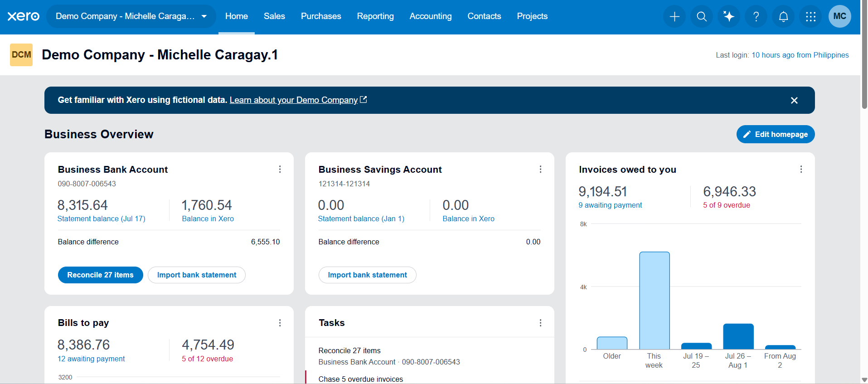
Task: Open the app launcher grid
Action: 810,16
